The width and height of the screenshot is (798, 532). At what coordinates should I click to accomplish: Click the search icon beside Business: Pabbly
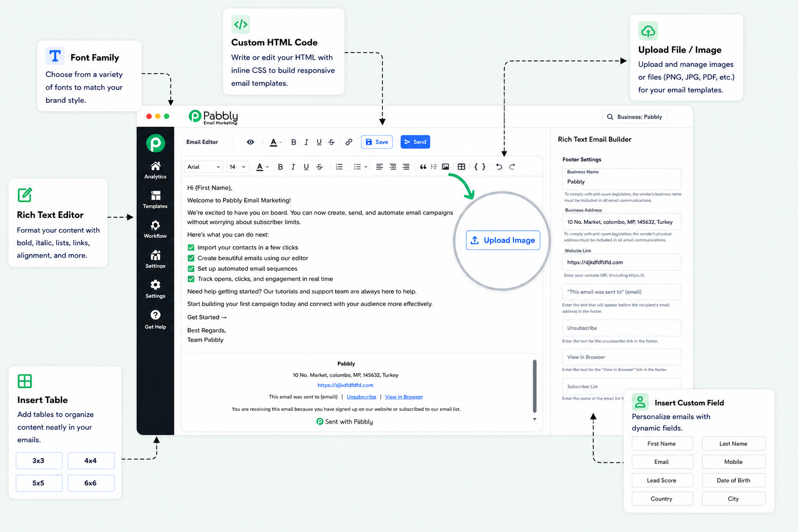610,117
